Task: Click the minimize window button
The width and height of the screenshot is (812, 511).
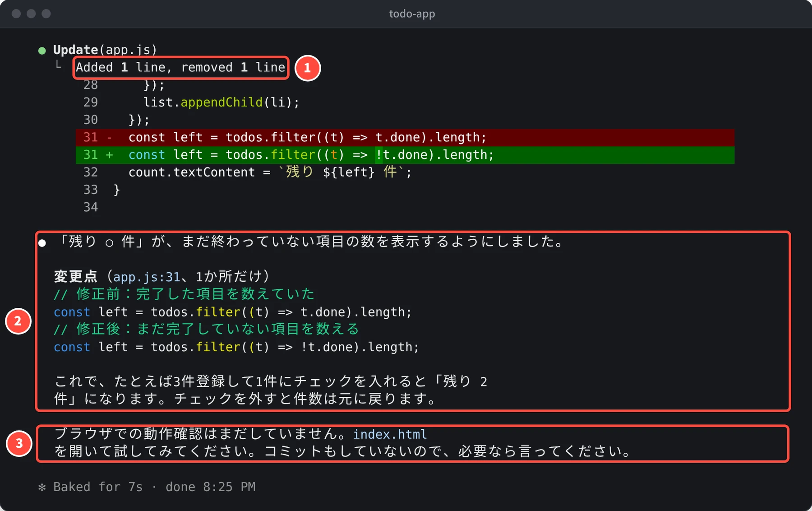Action: tap(31, 14)
